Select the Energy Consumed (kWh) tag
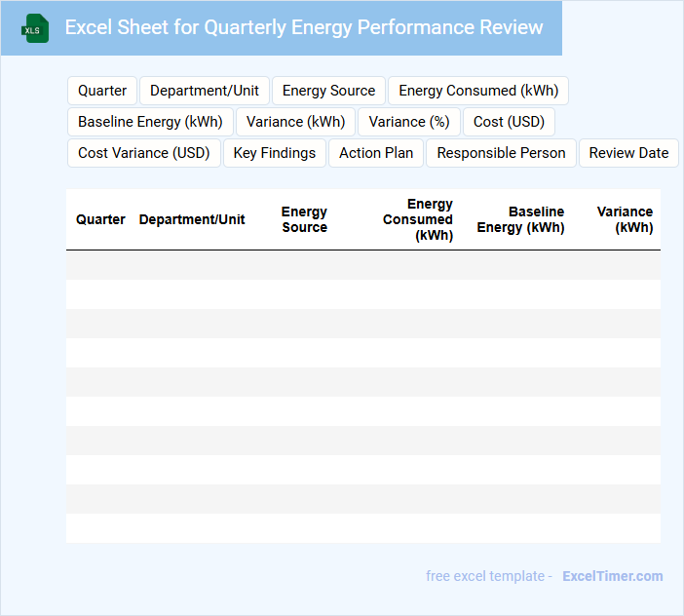This screenshot has height=616, width=684. point(478,91)
